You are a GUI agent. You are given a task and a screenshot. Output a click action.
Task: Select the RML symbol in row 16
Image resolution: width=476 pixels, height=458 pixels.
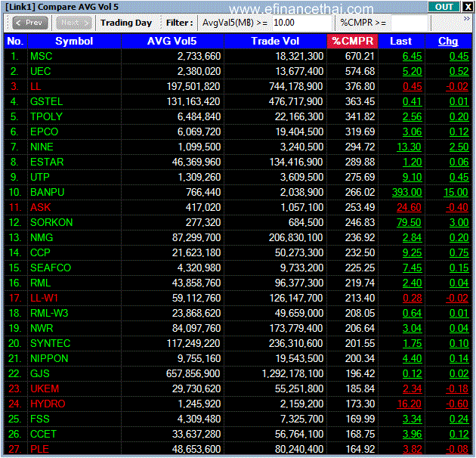[x=40, y=283]
